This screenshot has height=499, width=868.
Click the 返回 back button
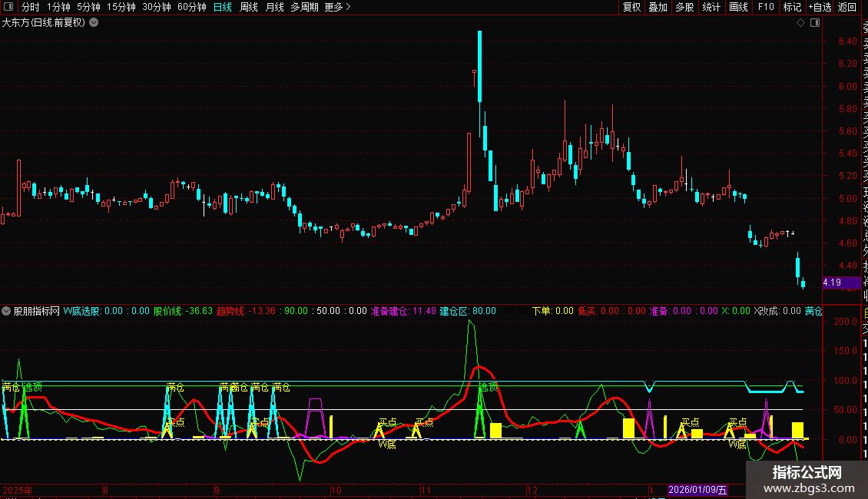pos(847,7)
